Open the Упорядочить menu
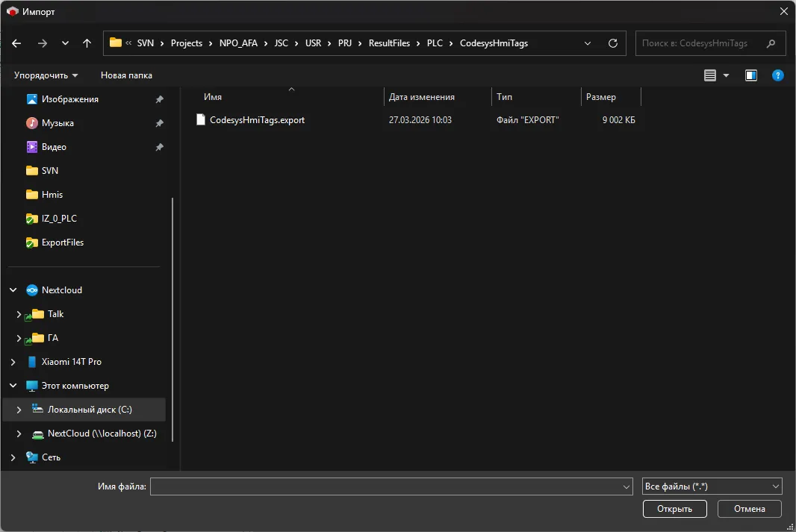Image resolution: width=796 pixels, height=532 pixels. [46, 75]
